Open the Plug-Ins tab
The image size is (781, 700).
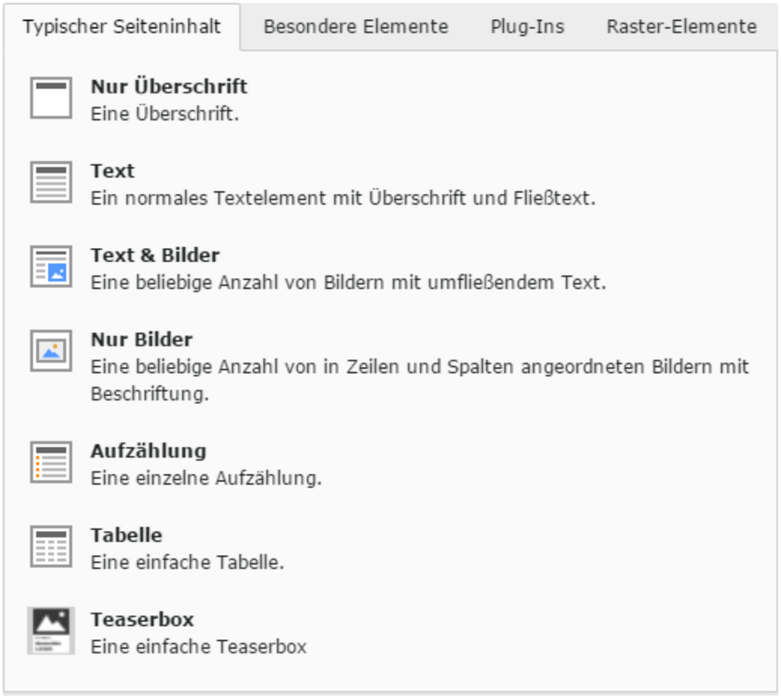pyautogui.click(x=527, y=27)
